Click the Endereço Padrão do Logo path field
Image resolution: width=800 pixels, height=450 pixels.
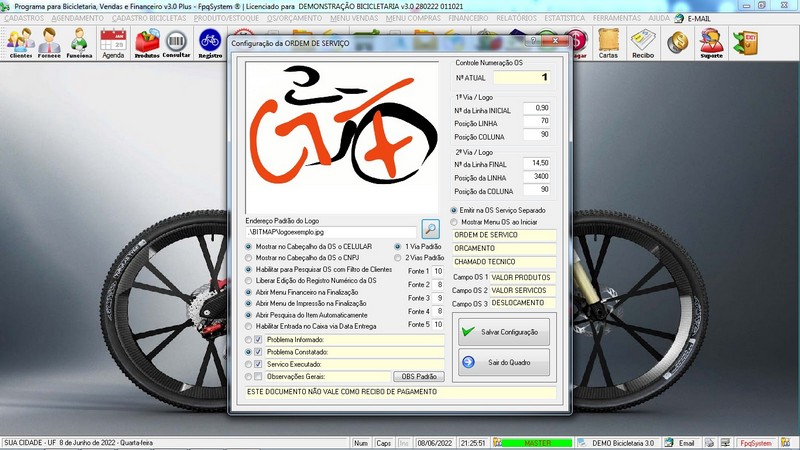click(x=331, y=232)
